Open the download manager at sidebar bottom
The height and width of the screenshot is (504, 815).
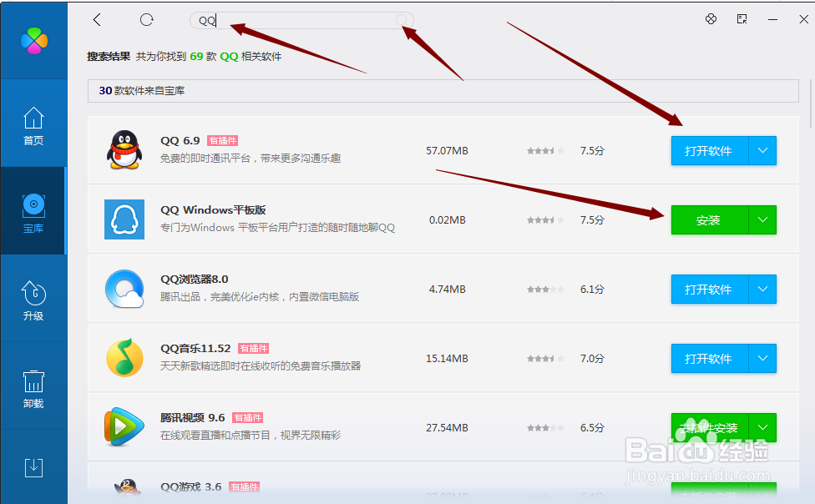(33, 468)
